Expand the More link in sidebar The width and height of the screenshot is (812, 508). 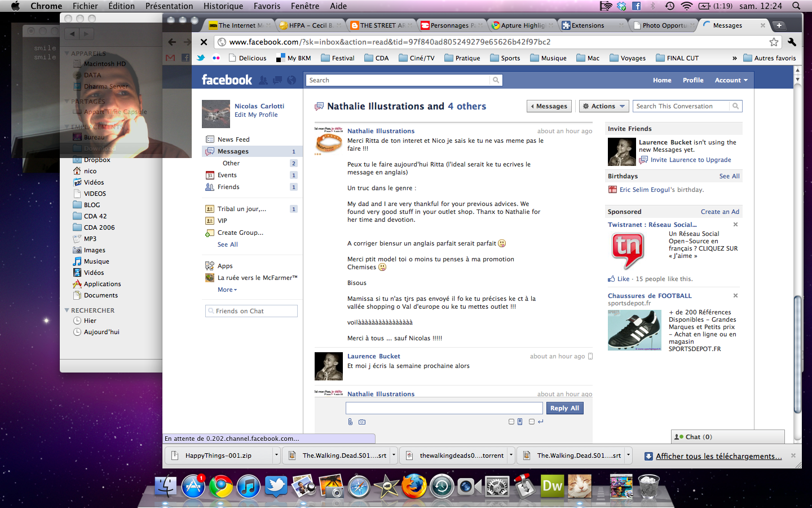[227, 290]
